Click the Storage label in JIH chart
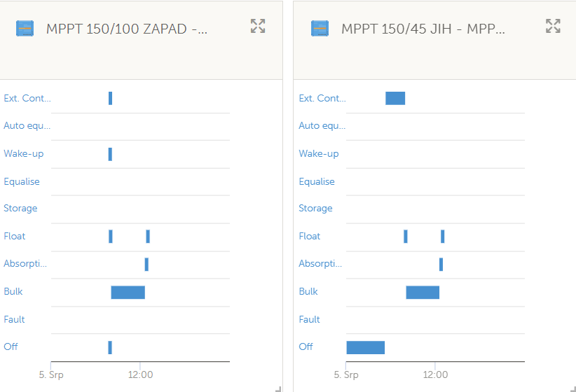Viewport: 576px width, 392px height. click(x=315, y=208)
